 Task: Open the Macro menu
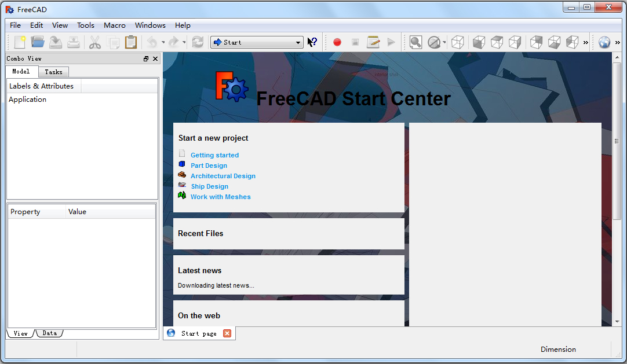click(114, 25)
